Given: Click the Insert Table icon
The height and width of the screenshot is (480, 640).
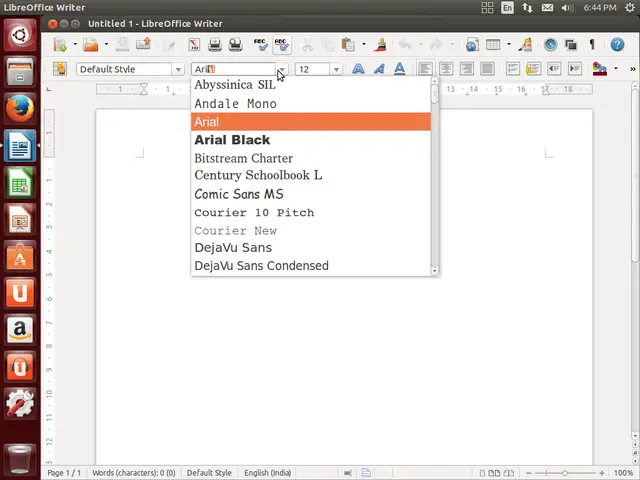Looking at the screenshot, I should click(493, 44).
